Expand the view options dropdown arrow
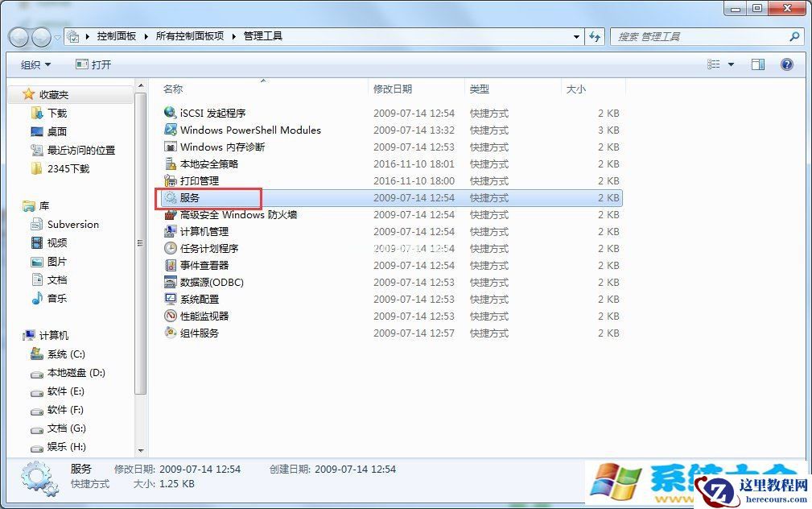 point(731,64)
